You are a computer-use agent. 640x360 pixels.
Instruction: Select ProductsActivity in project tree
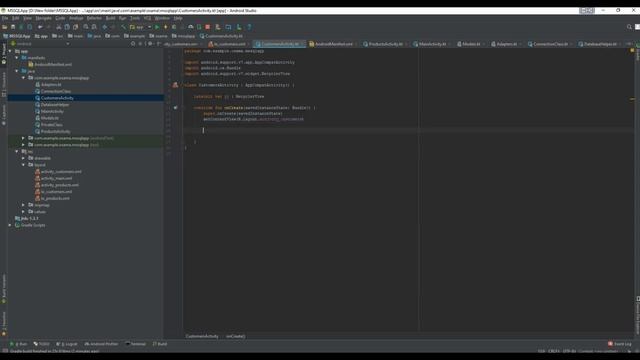[x=56, y=132]
